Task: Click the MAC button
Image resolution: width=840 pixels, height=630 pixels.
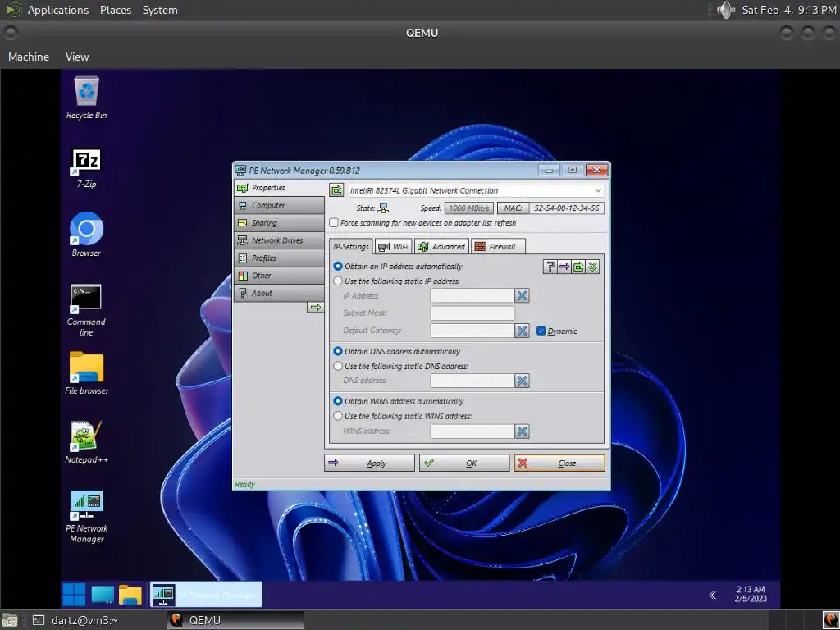Action: pyautogui.click(x=513, y=208)
